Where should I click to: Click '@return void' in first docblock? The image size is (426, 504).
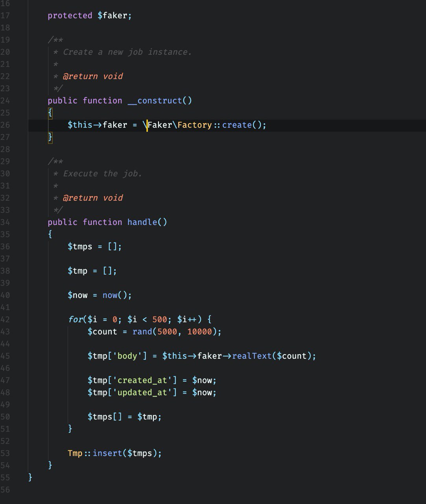pyautogui.click(x=93, y=76)
